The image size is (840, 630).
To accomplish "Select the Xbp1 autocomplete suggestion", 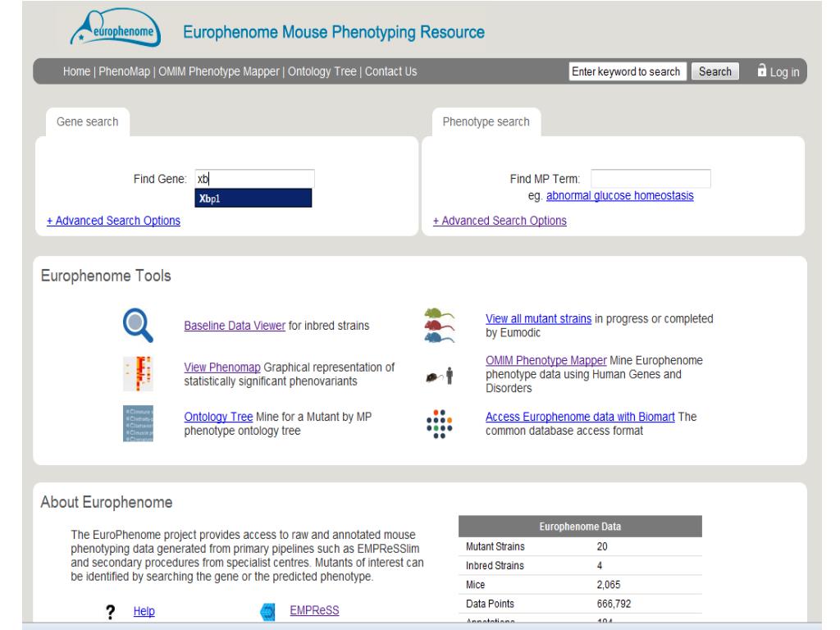I will (x=253, y=199).
